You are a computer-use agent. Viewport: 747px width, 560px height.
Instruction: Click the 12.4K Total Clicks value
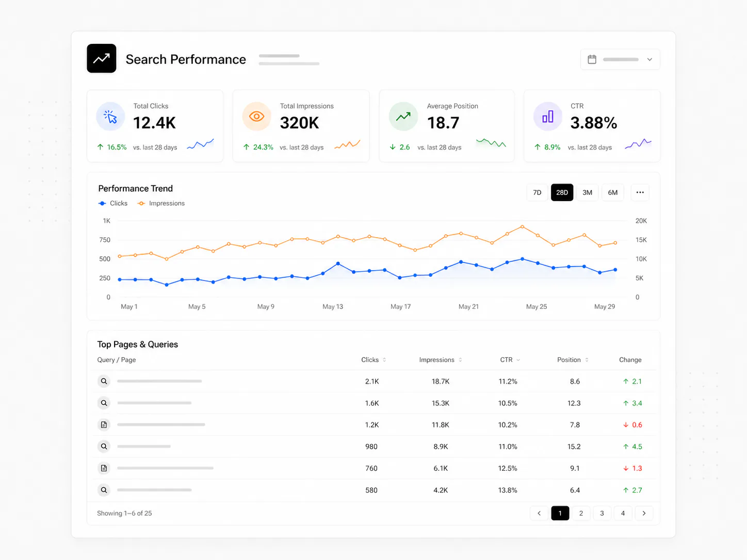[x=154, y=123]
